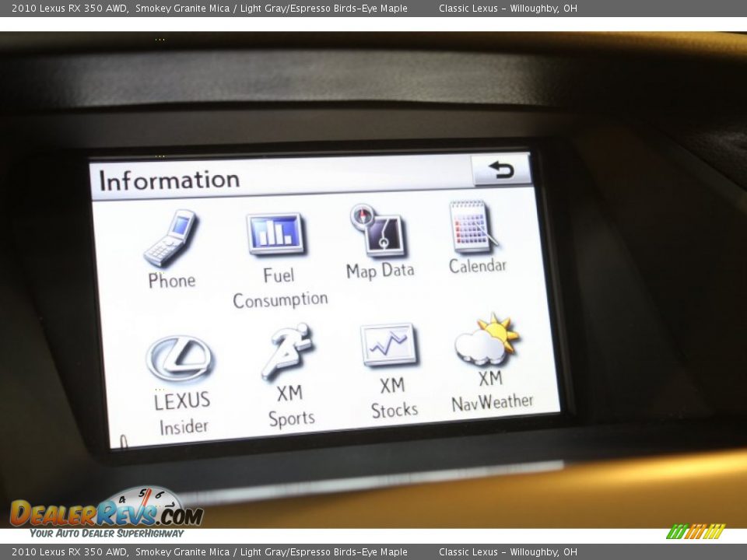Open the LEXUS Insider icon

point(180,358)
